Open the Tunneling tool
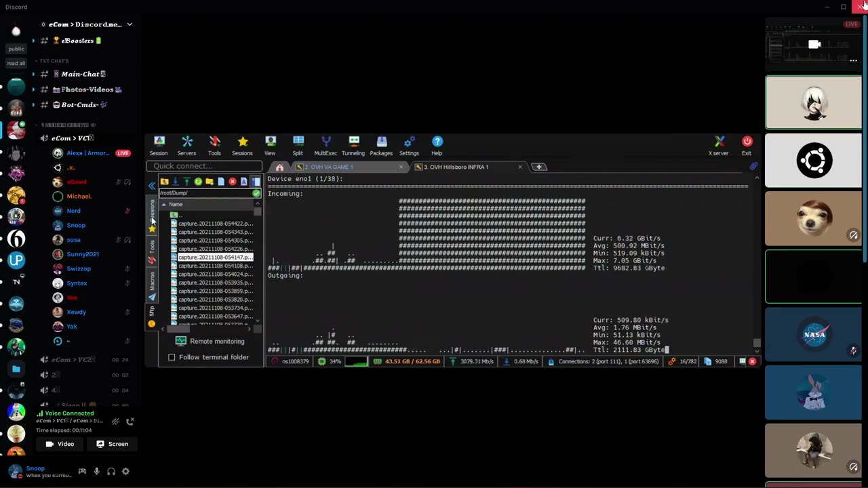This screenshot has width=868, height=488. [x=353, y=145]
